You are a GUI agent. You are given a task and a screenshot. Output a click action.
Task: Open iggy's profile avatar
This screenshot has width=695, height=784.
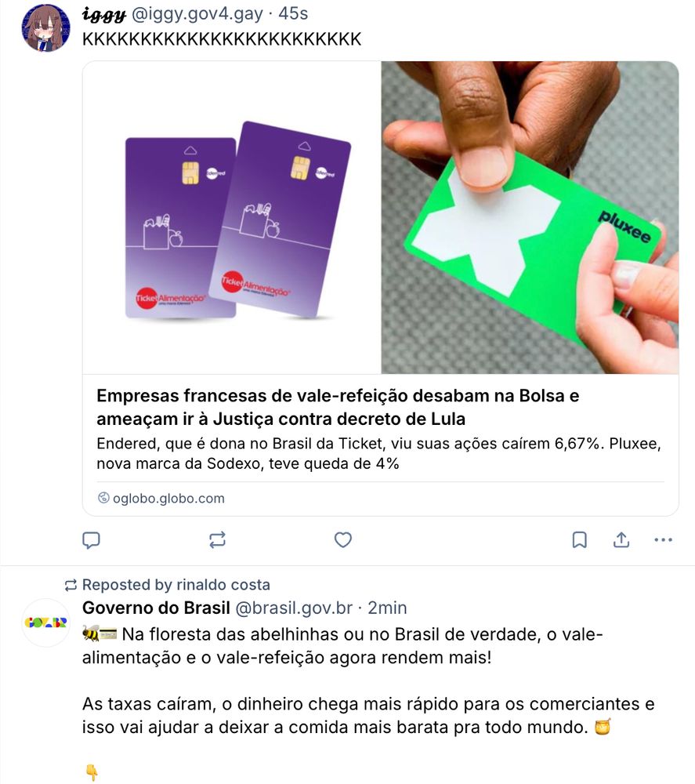[46, 27]
